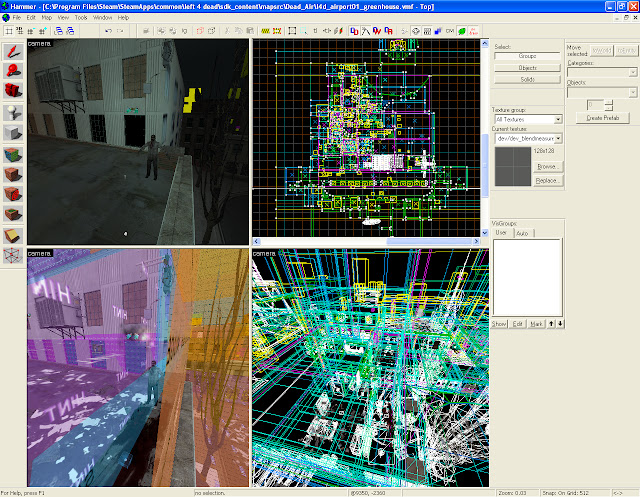
Task: Select the Entity tool lightbulb icon
Action: [x=13, y=112]
